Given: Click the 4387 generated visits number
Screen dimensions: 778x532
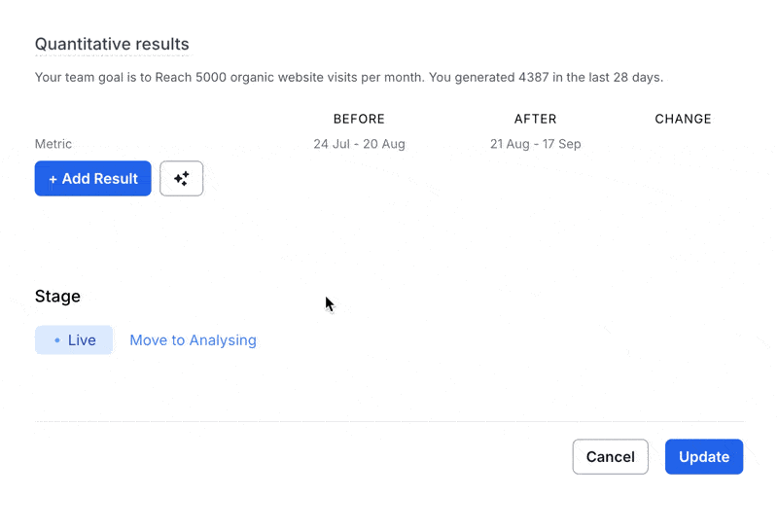Looking at the screenshot, I should point(533,78).
